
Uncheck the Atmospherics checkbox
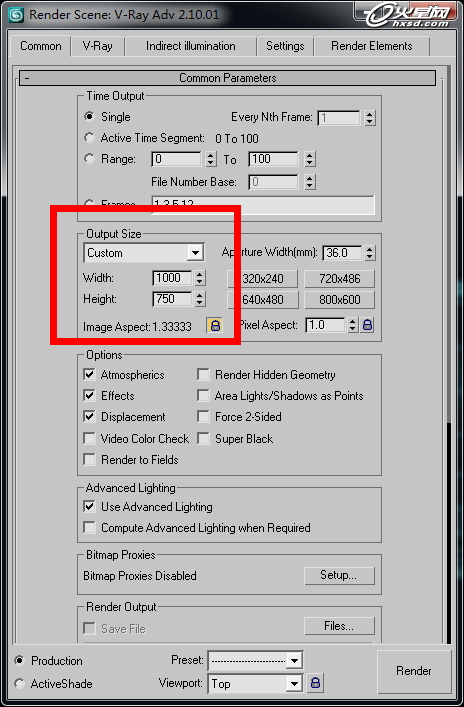[89, 375]
